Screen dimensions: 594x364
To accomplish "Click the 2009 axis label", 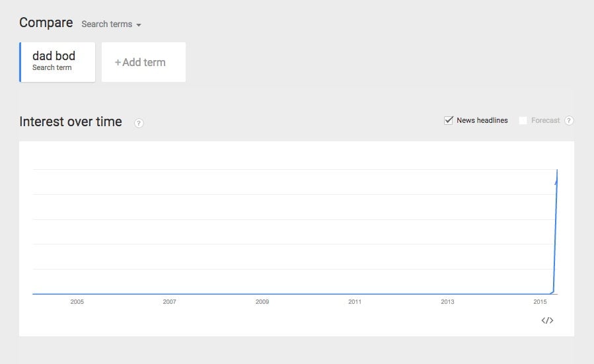I will [x=262, y=302].
